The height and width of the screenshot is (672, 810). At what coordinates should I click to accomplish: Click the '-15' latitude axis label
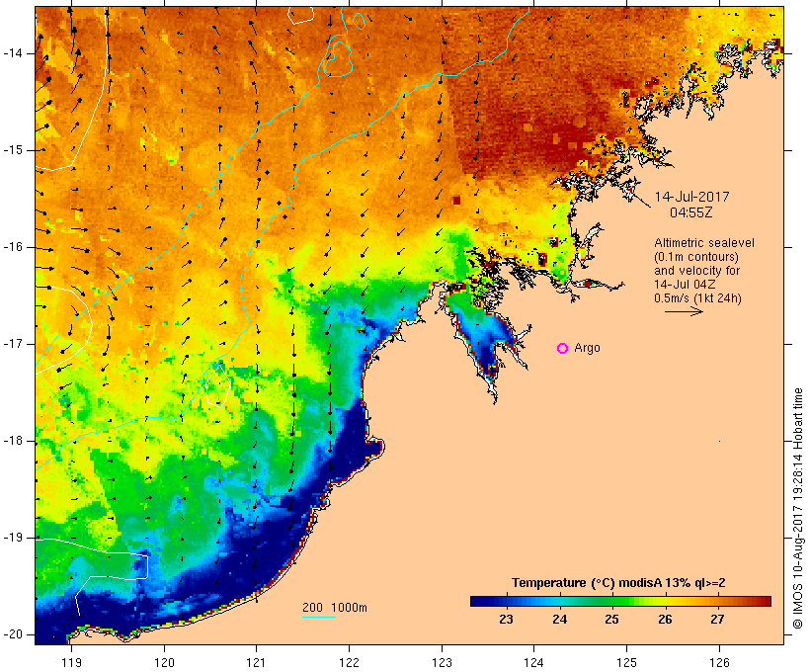click(x=13, y=150)
